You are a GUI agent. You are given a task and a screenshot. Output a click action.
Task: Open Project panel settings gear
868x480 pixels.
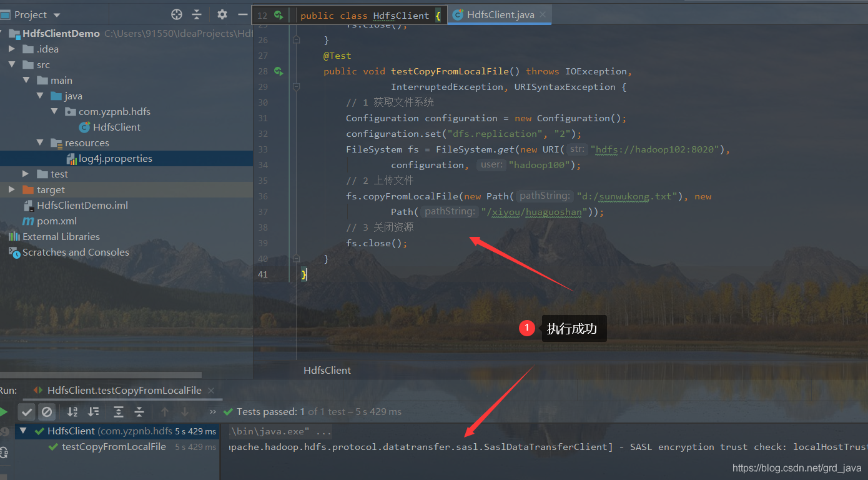222,14
